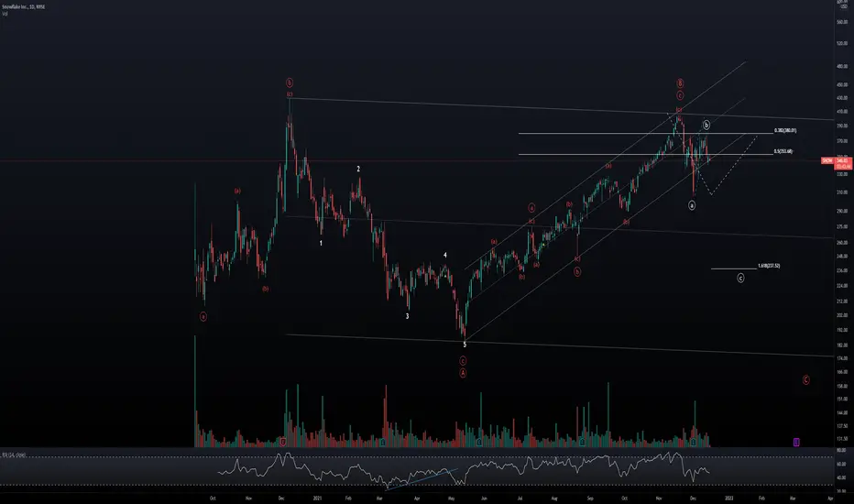Select the Vol indicator legend

point(5,14)
